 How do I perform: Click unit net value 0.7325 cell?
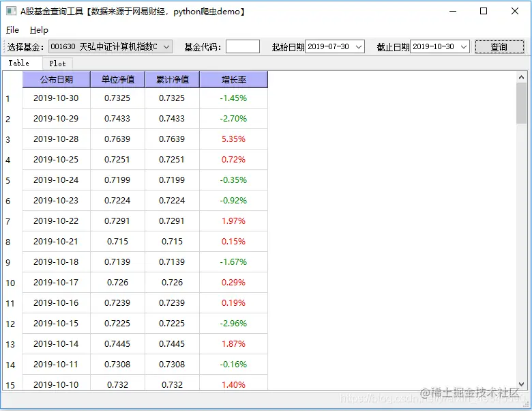[x=118, y=98]
